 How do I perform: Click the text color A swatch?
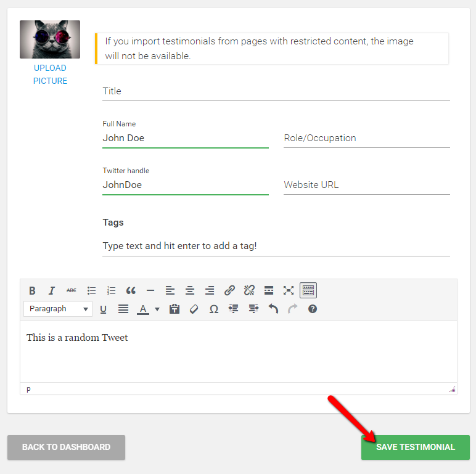pos(143,309)
